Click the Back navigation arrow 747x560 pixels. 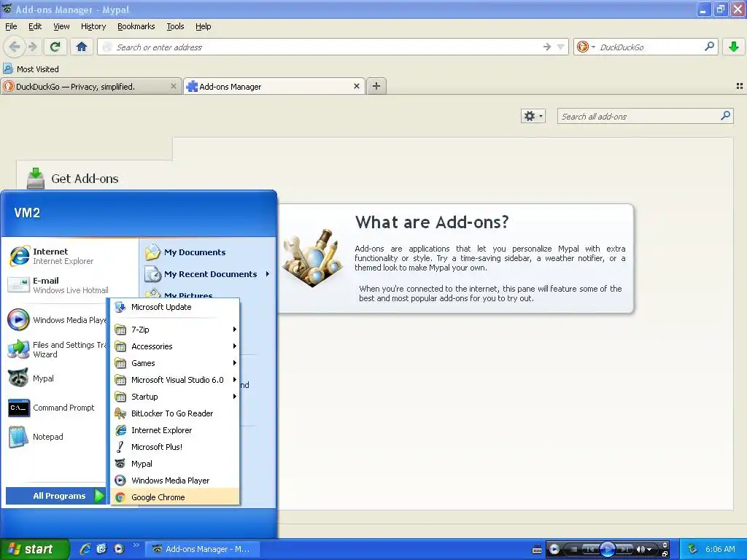[15, 47]
